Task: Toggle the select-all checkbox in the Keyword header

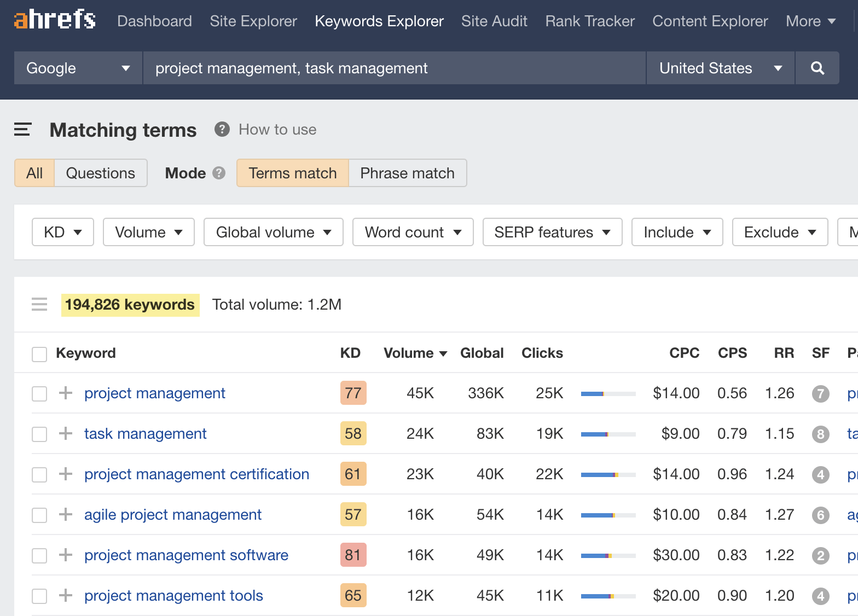Action: coord(39,354)
